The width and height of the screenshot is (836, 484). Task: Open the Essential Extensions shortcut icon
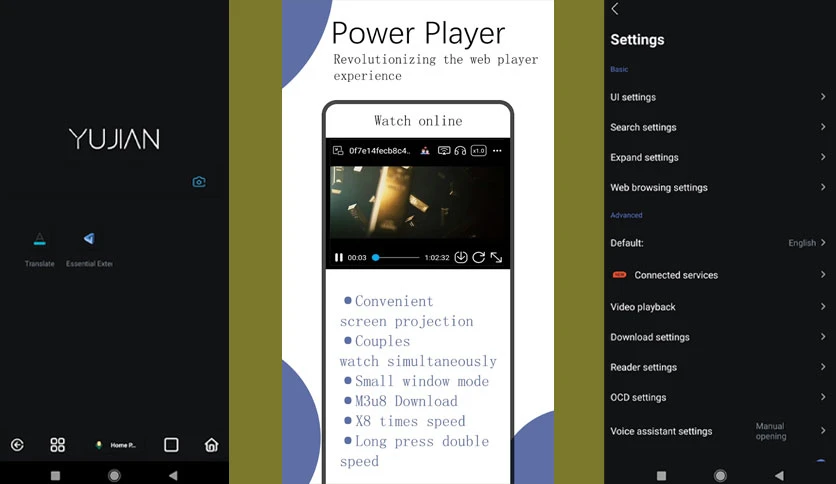(x=89, y=238)
